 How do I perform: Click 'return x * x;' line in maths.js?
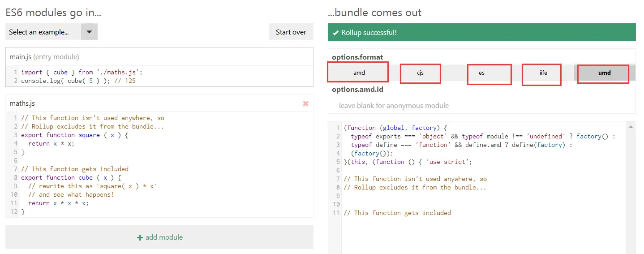[x=51, y=143]
